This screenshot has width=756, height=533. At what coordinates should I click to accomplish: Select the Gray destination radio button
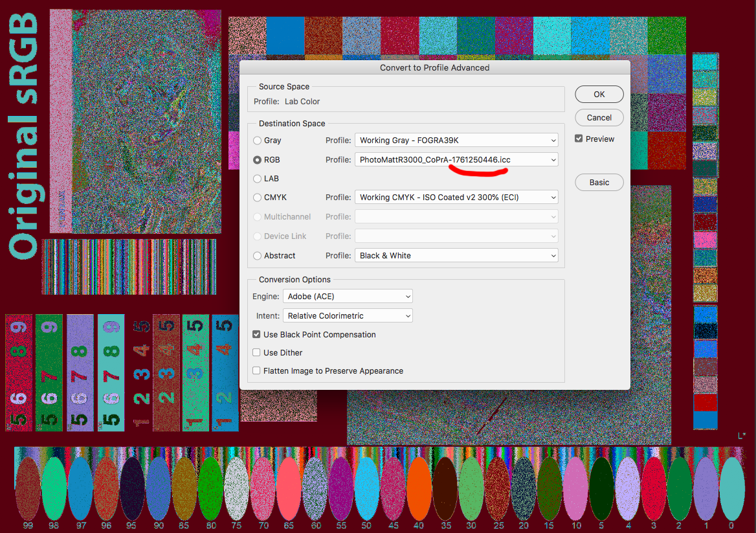click(258, 141)
